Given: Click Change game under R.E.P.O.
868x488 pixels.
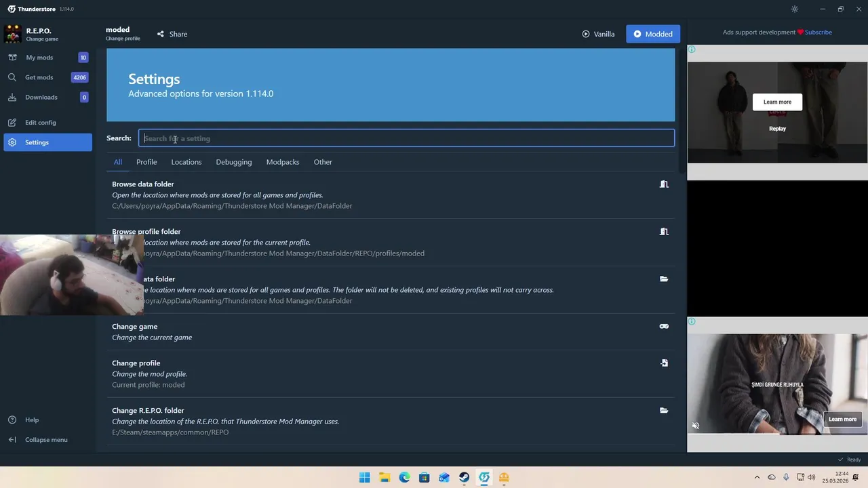Looking at the screenshot, I should point(42,39).
